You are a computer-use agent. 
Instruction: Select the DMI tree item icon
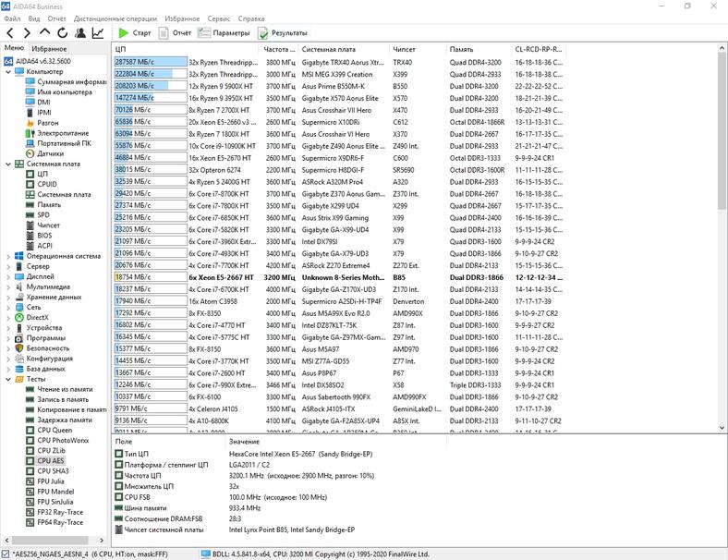(x=30, y=103)
